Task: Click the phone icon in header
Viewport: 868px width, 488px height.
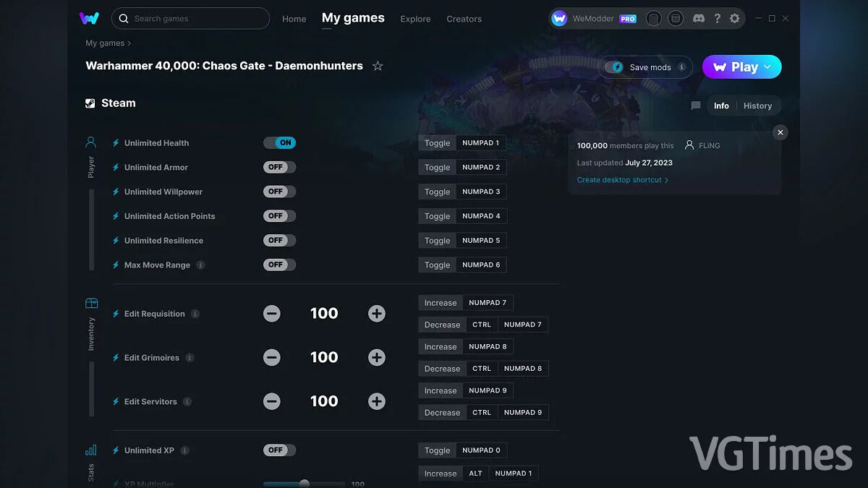Action: tap(654, 18)
